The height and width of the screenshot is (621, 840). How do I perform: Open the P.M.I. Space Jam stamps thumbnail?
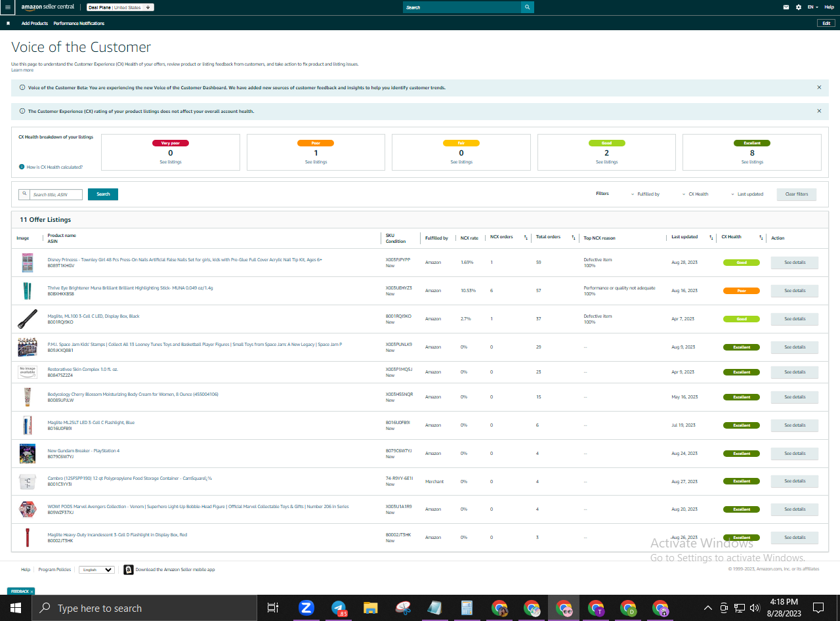tap(27, 347)
